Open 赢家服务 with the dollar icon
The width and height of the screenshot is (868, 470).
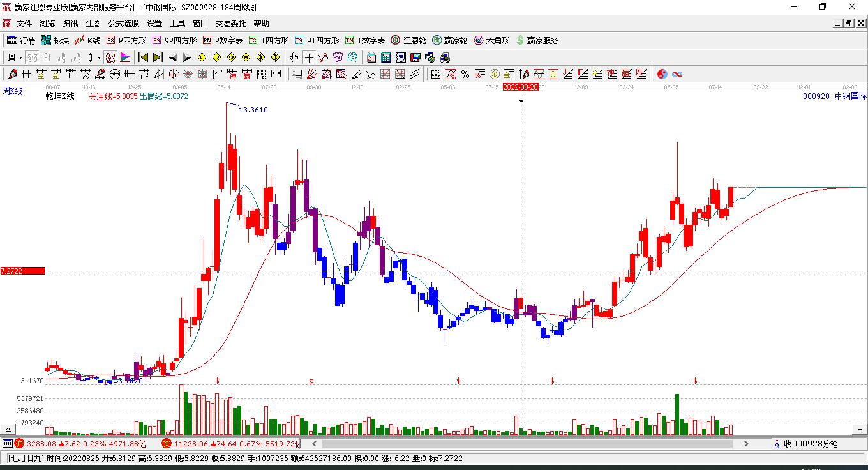click(x=537, y=40)
